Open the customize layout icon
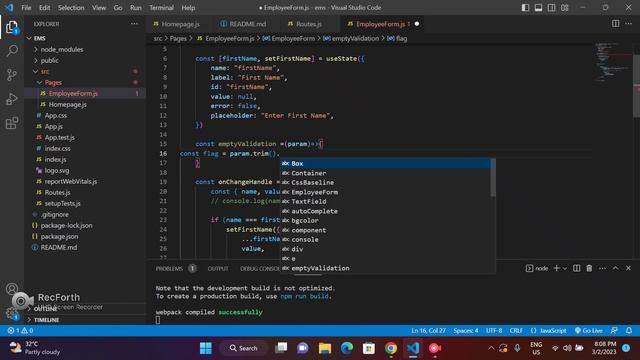 [564, 7]
